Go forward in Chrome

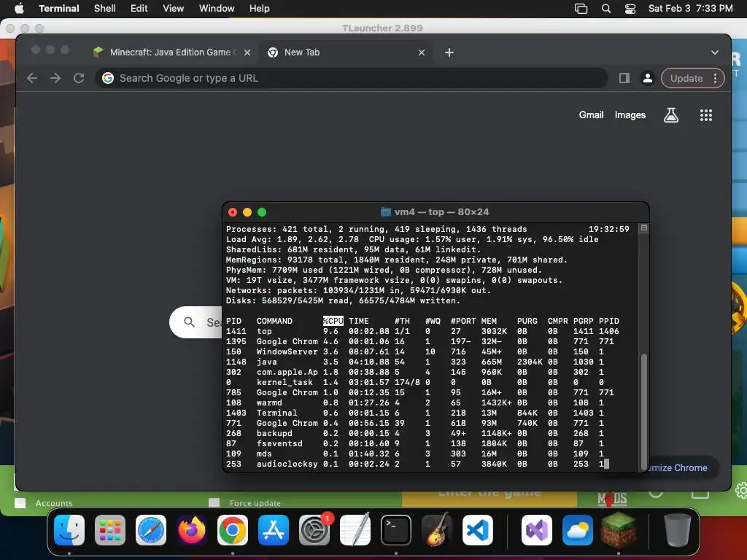(55, 78)
